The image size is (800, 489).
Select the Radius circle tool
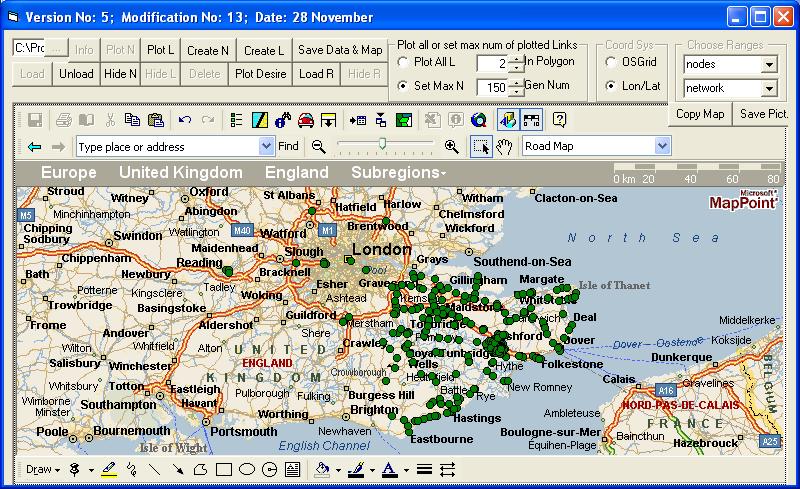pyautogui.click(x=269, y=470)
